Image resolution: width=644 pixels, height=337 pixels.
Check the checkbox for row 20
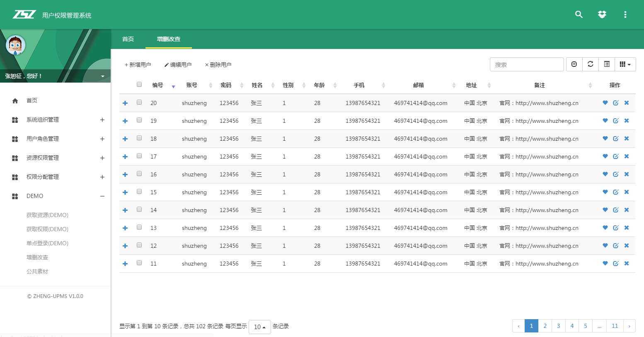[x=139, y=102]
